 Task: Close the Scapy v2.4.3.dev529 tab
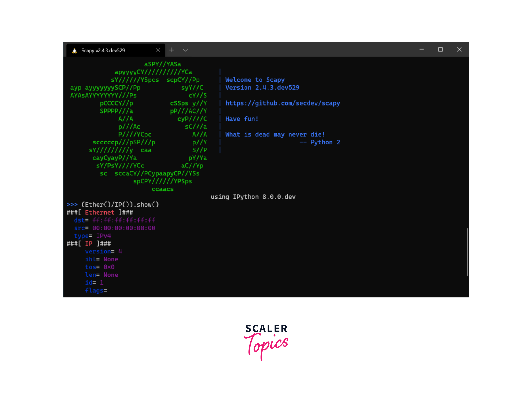point(158,50)
